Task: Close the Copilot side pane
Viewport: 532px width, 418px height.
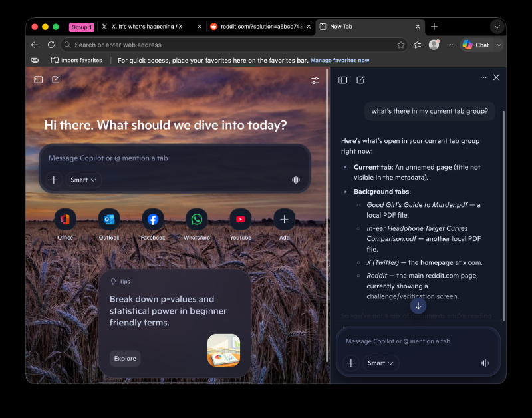Action: point(496,77)
